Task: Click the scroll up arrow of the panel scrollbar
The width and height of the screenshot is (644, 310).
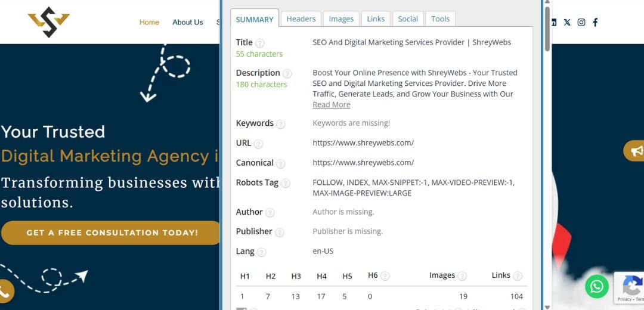Action: pos(547,2)
